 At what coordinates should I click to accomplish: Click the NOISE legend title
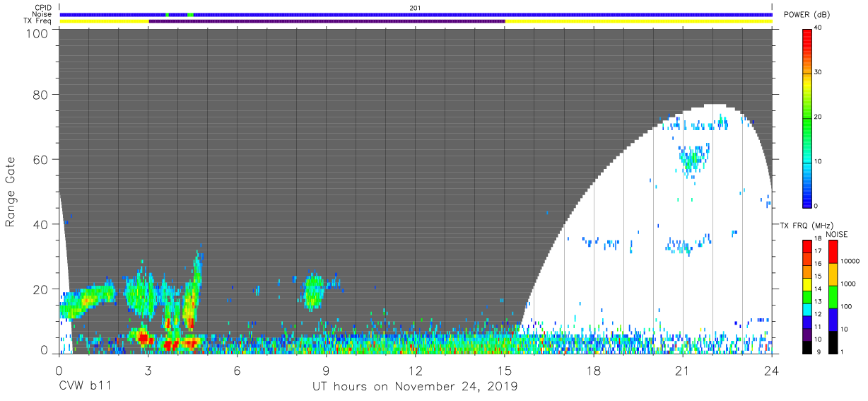click(837, 234)
